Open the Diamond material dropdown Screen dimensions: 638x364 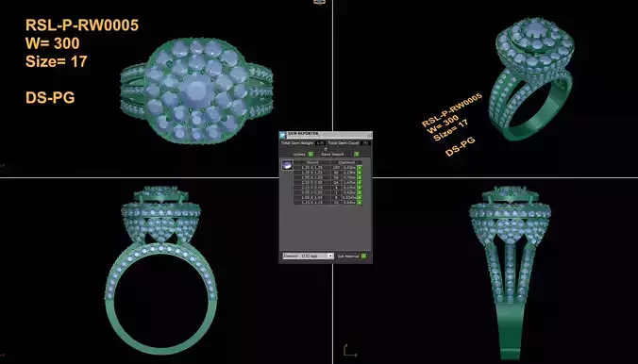point(308,256)
